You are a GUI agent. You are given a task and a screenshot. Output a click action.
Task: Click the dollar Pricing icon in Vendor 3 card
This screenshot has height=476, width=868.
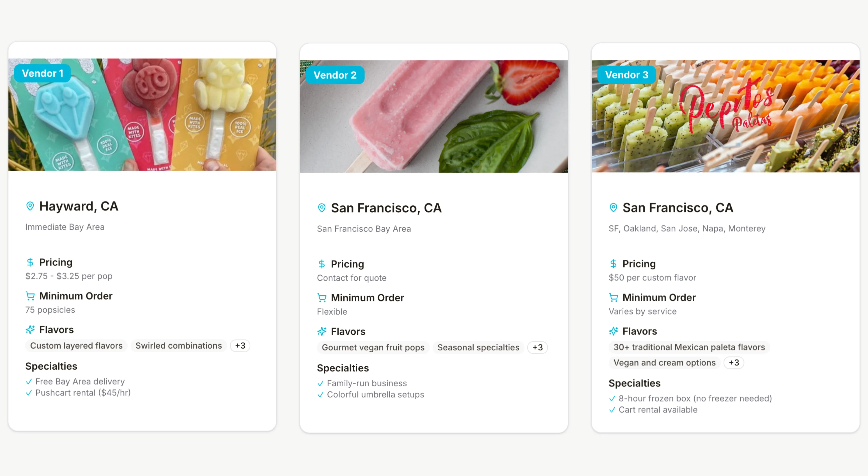613,264
